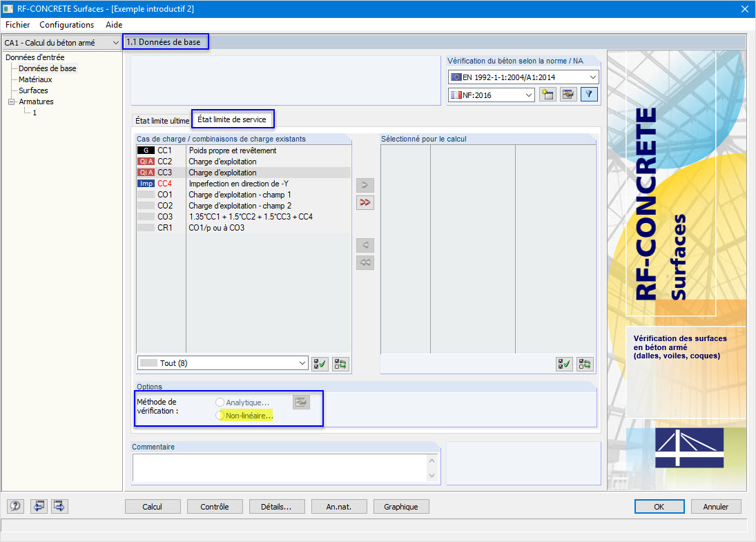
Task: Click the edit standard parameters icon beside NF:2016
Action: pyautogui.click(x=568, y=95)
